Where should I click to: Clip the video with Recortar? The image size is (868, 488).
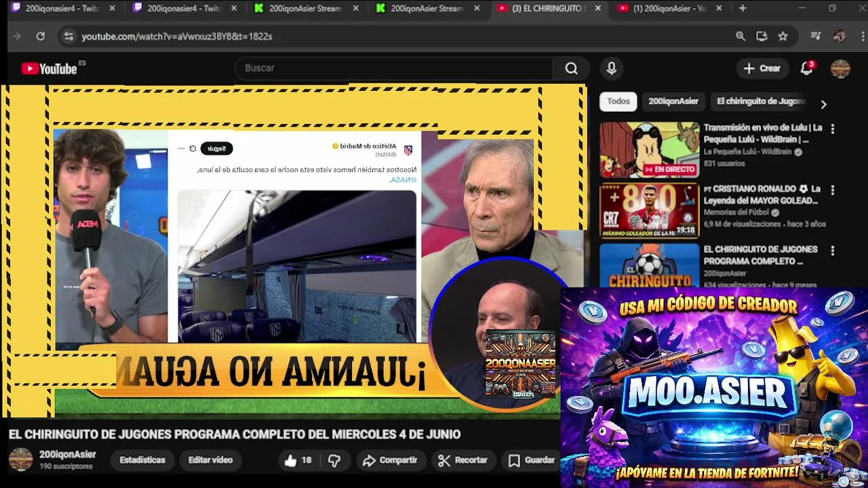(x=462, y=460)
